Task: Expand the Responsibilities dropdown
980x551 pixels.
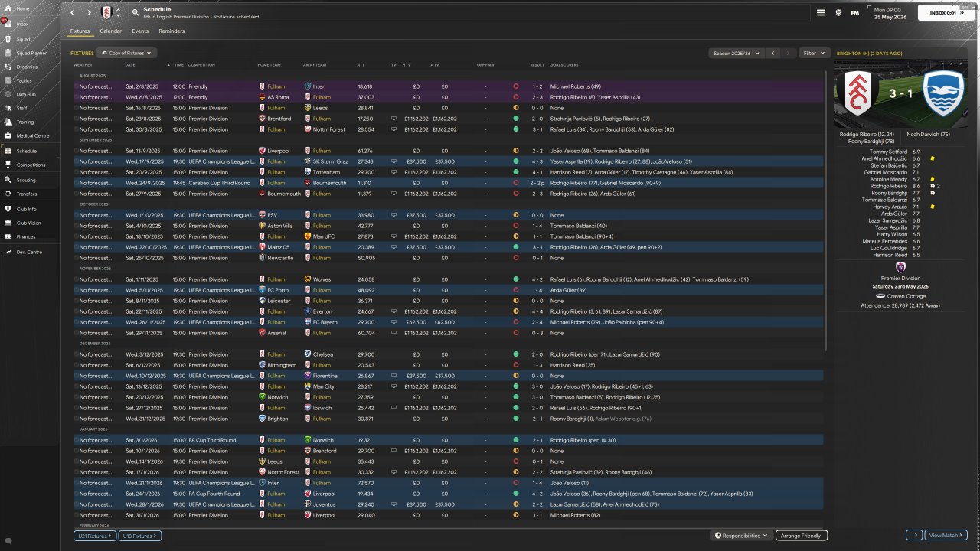Action: click(x=740, y=536)
